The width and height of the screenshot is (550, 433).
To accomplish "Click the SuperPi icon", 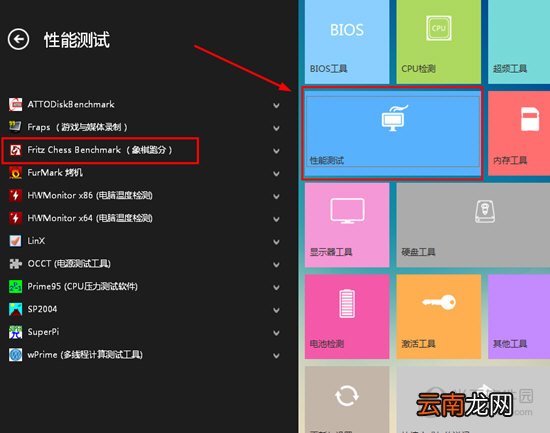I will pos(15,332).
